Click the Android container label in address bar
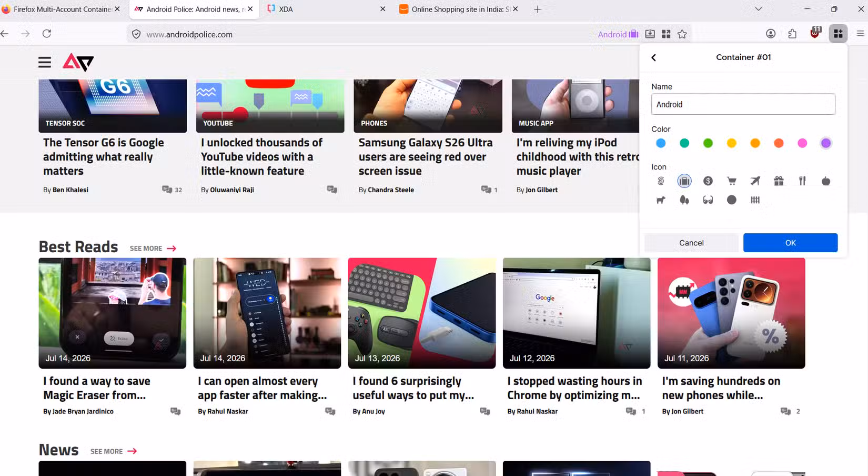Screen dimensions: 868x476 (618, 34)
